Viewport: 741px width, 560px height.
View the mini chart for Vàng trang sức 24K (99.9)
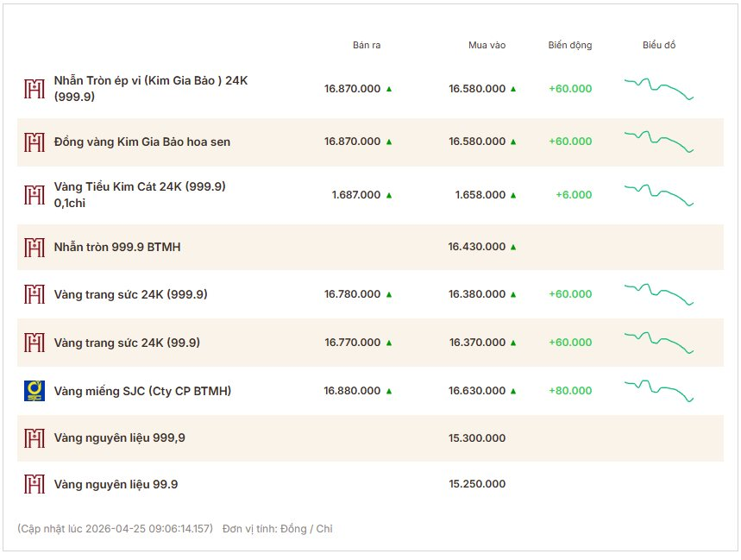click(659, 343)
